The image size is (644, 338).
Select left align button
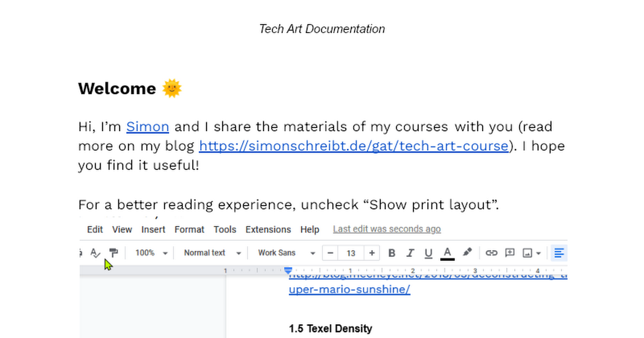[x=559, y=253]
